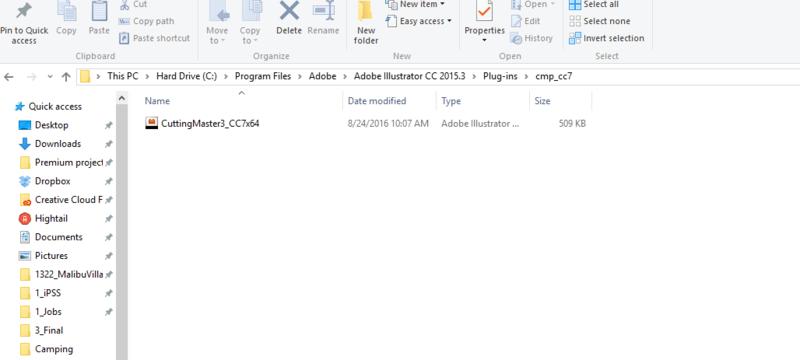Sort by the Date modified column header
This screenshot has height=360, width=800.
tap(377, 101)
